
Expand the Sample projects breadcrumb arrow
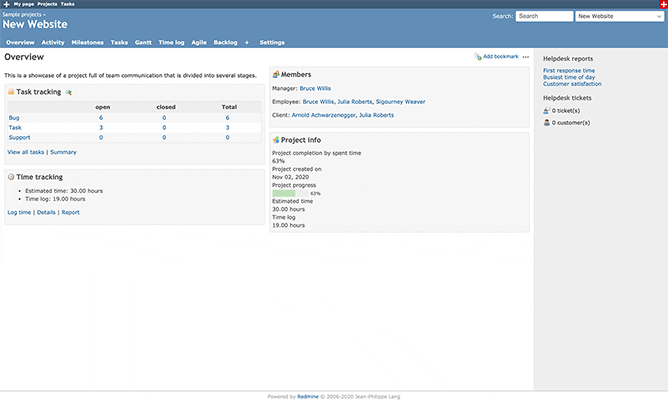[x=44, y=15]
